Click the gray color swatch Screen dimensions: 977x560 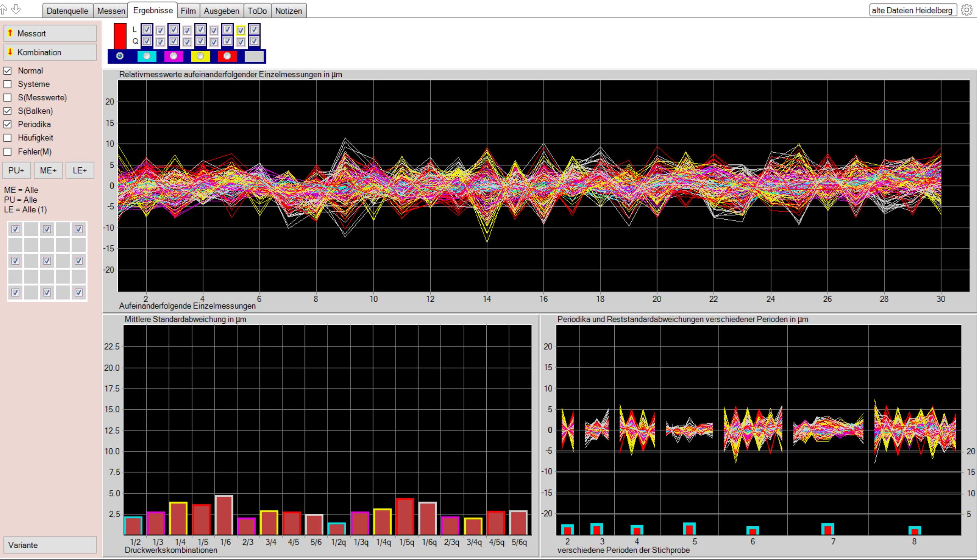254,56
